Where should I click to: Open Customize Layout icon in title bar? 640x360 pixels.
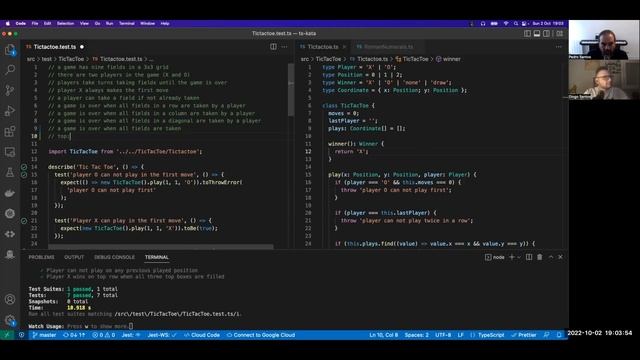(x=560, y=33)
